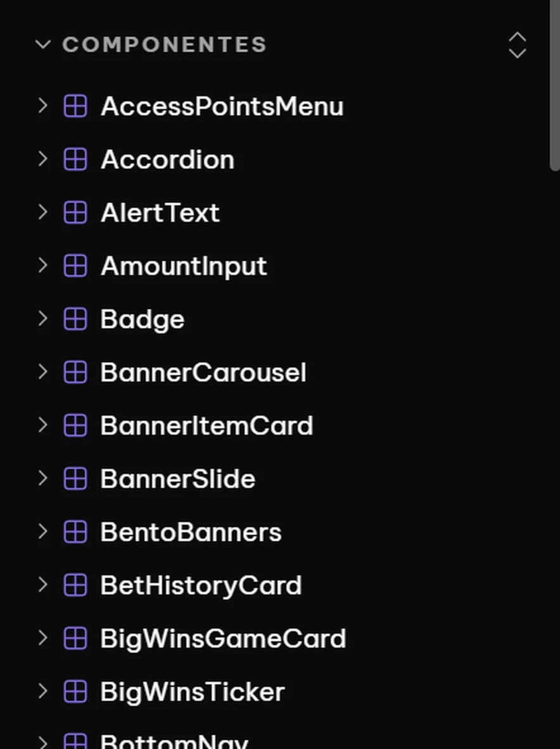Click the AccessPointsMenu component icon
Viewport: 560px width, 749px height.
tap(75, 106)
